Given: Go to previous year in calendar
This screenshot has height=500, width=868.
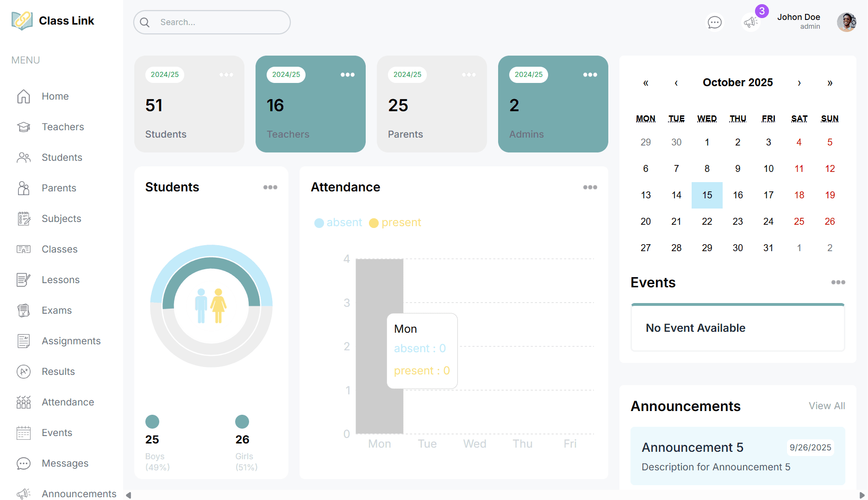Looking at the screenshot, I should tap(646, 83).
